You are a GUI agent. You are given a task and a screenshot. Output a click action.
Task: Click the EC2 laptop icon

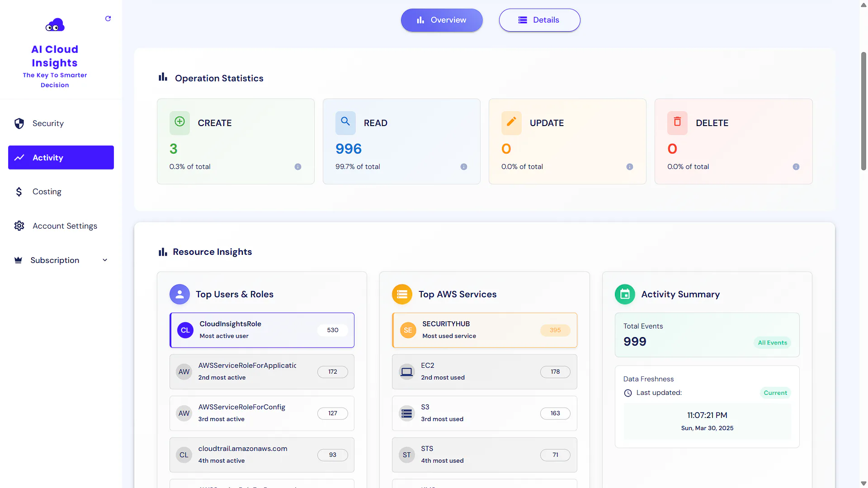(x=407, y=372)
